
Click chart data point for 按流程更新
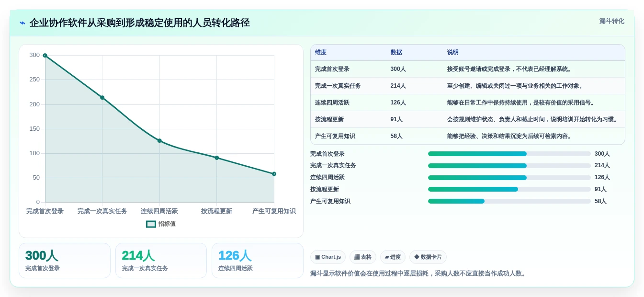pos(217,158)
